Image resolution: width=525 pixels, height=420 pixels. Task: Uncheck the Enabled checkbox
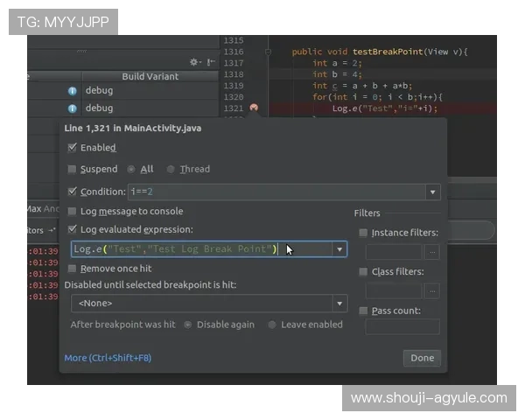coord(73,148)
